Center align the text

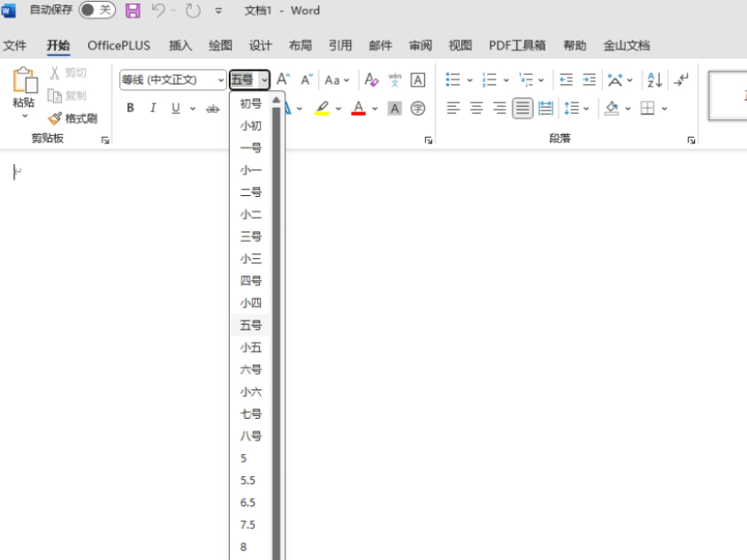point(476,109)
